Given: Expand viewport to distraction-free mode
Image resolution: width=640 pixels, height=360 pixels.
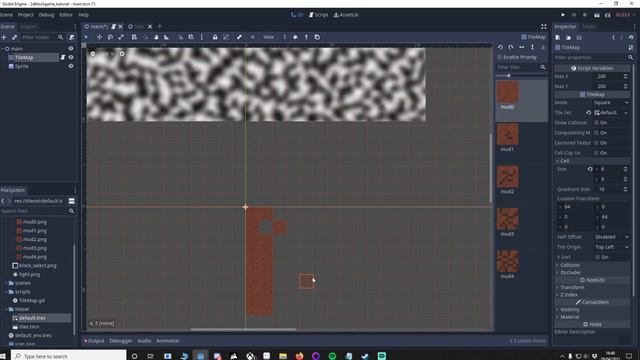Looking at the screenshot, I should pyautogui.click(x=544, y=27).
